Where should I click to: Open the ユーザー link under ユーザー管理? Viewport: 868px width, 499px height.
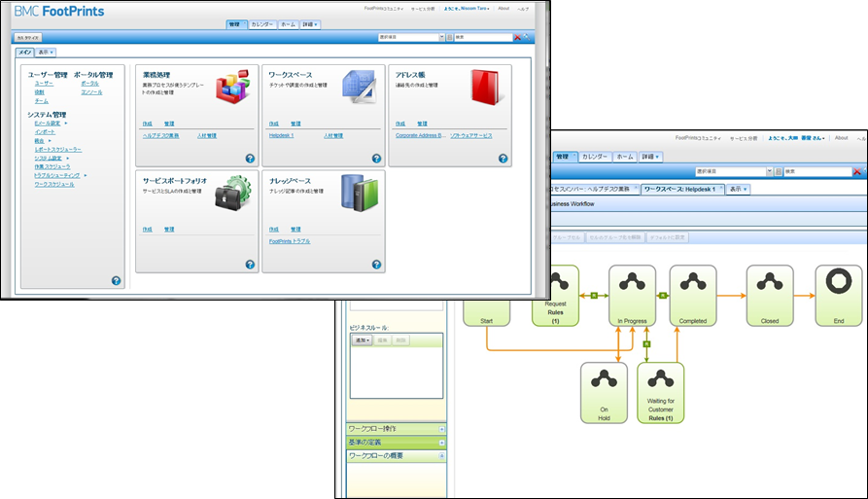tap(44, 84)
